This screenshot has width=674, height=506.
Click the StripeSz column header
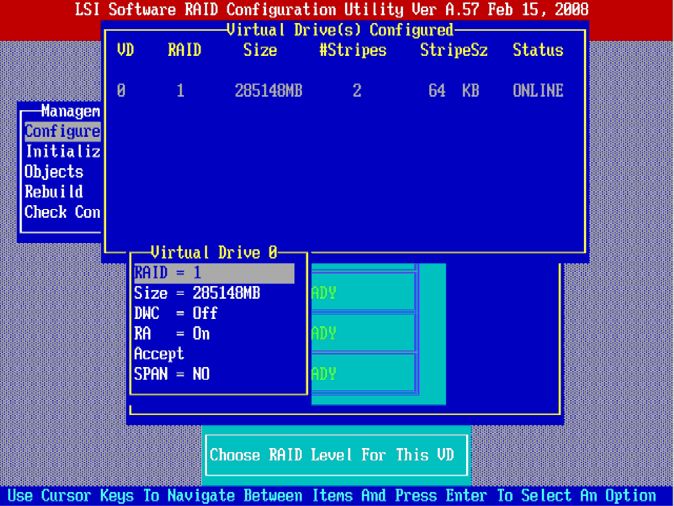[454, 50]
